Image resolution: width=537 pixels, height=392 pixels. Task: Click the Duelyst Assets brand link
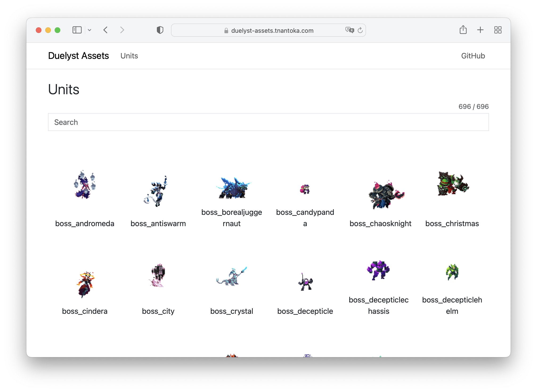[78, 56]
